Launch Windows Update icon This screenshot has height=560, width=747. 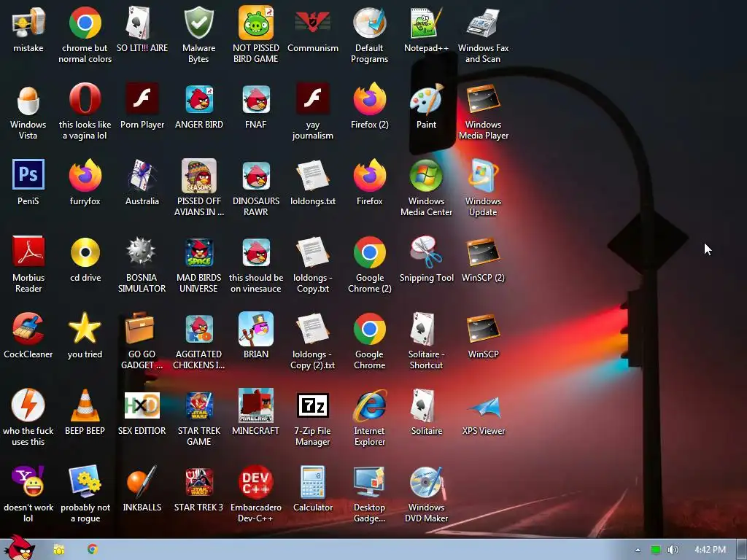coord(483,176)
